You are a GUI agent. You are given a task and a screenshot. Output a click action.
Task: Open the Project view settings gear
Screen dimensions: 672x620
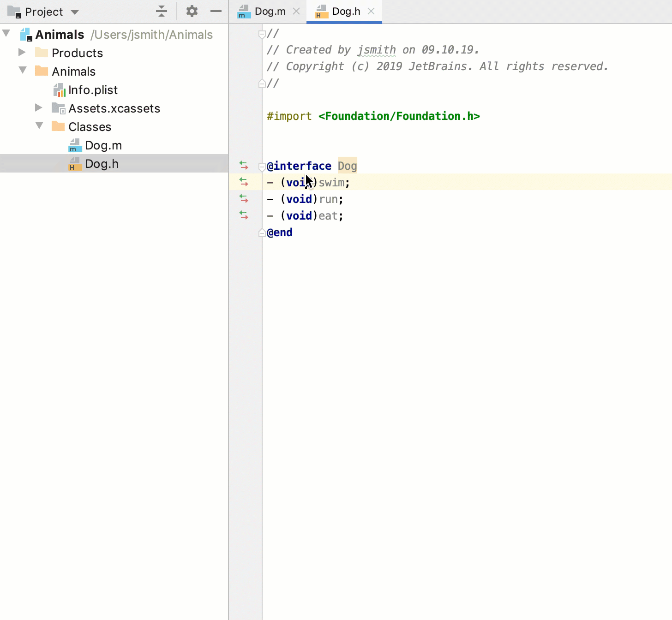(x=192, y=11)
